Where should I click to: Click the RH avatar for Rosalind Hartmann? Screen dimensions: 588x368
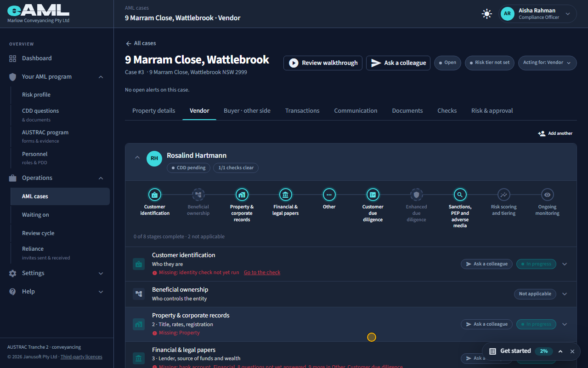154,158
